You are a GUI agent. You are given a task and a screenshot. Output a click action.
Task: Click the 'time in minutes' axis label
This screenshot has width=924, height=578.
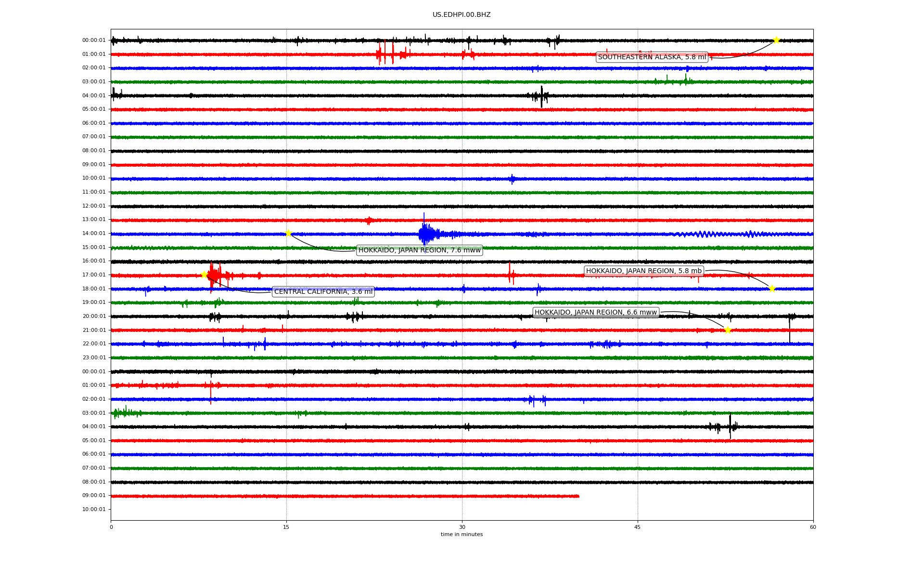462,534
